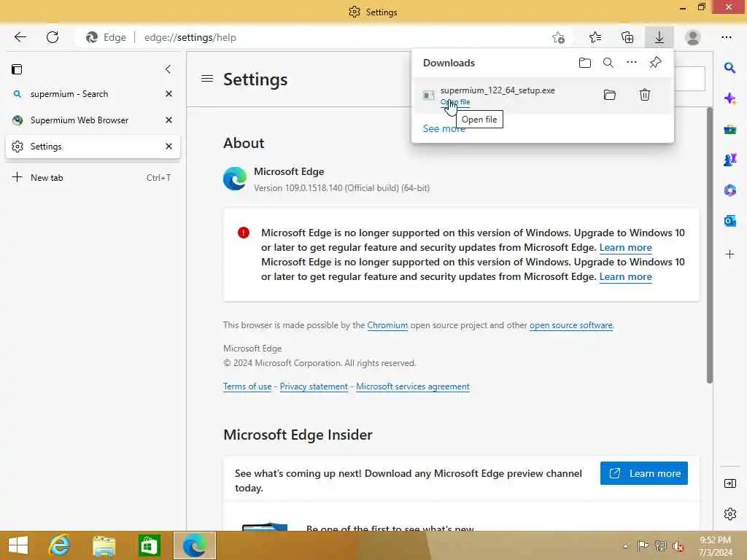This screenshot has height=560, width=747.
Task: Open a New tab
Action: (93, 178)
